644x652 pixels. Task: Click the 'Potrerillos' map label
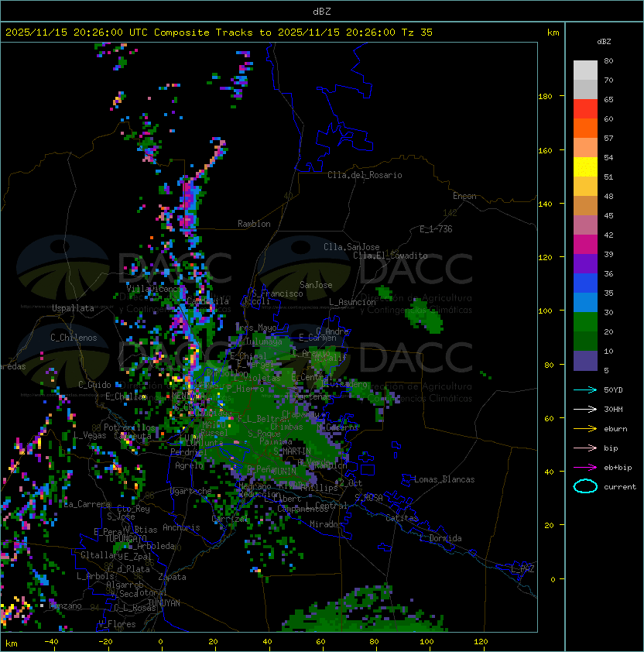[x=129, y=427]
